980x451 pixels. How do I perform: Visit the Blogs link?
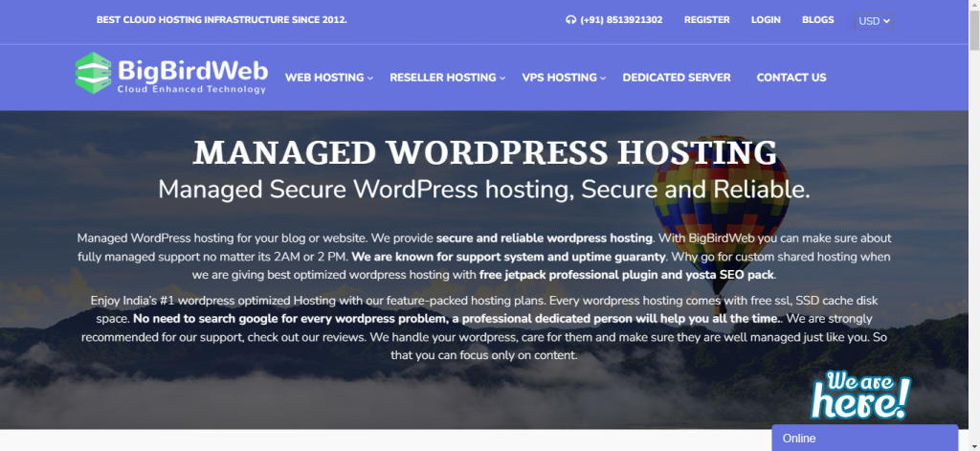[817, 20]
